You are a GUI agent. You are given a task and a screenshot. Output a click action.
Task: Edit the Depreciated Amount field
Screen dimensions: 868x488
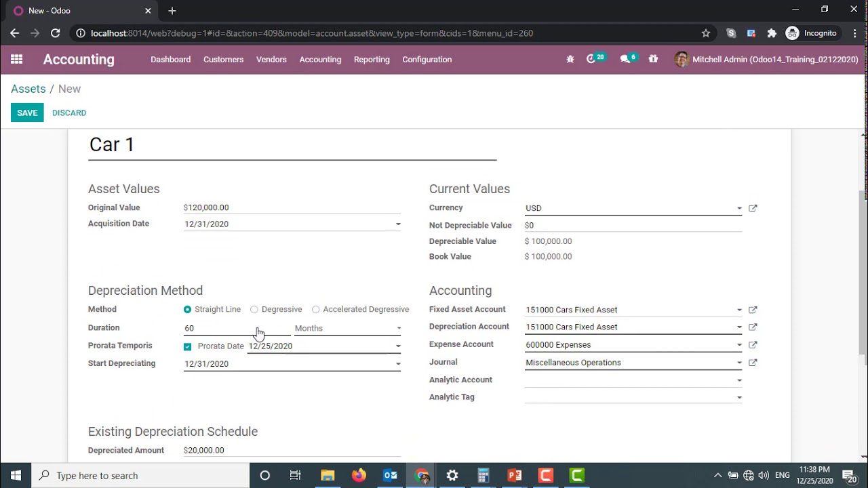tap(292, 450)
